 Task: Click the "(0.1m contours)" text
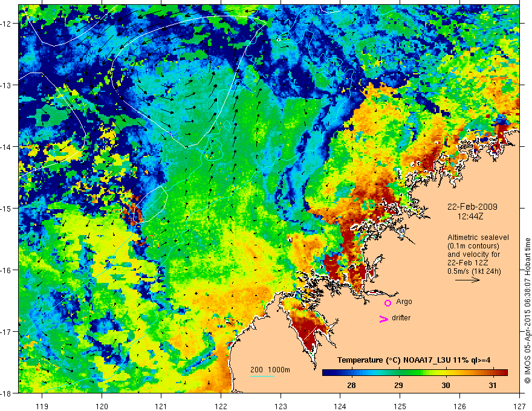point(473,246)
